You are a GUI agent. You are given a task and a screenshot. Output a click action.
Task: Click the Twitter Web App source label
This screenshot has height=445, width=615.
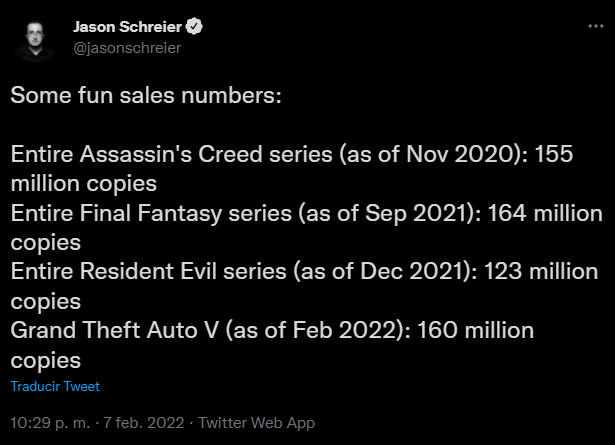click(256, 423)
